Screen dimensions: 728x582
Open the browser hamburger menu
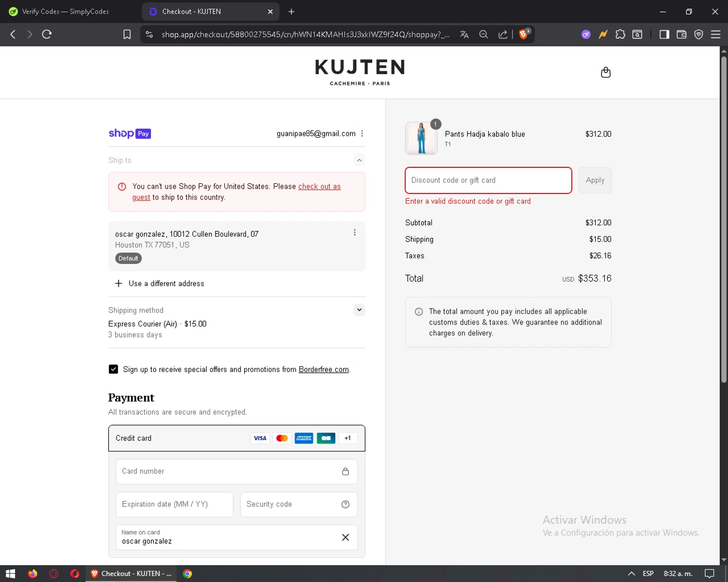pyautogui.click(x=715, y=34)
